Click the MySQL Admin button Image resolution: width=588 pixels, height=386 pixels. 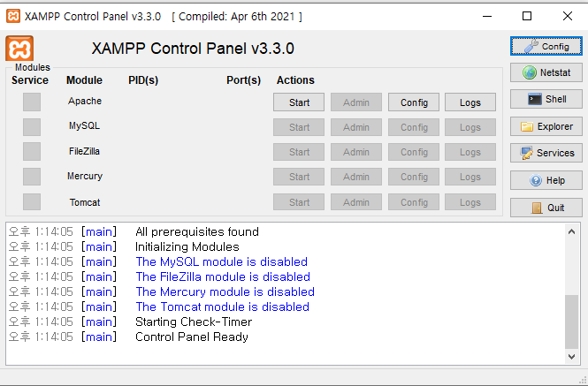point(356,127)
